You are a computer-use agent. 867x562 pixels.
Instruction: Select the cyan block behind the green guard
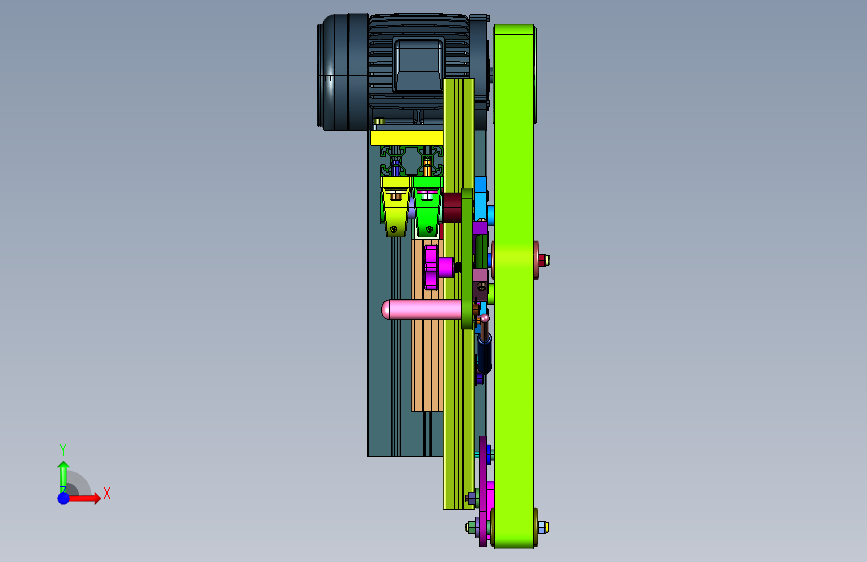point(481,198)
